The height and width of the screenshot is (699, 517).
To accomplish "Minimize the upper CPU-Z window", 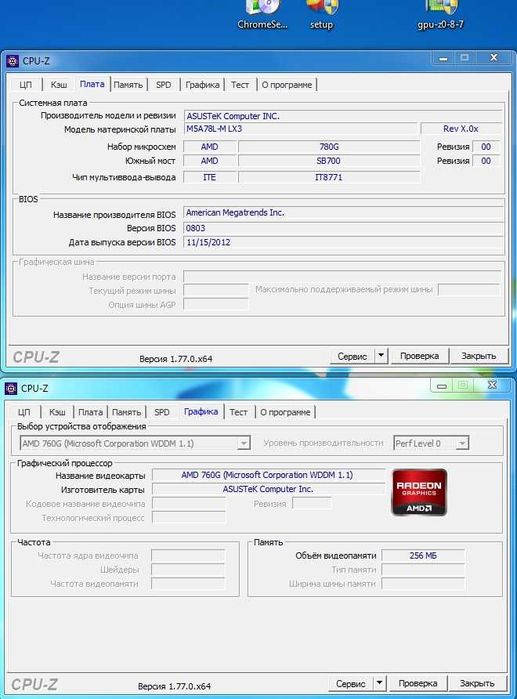I will [443, 58].
